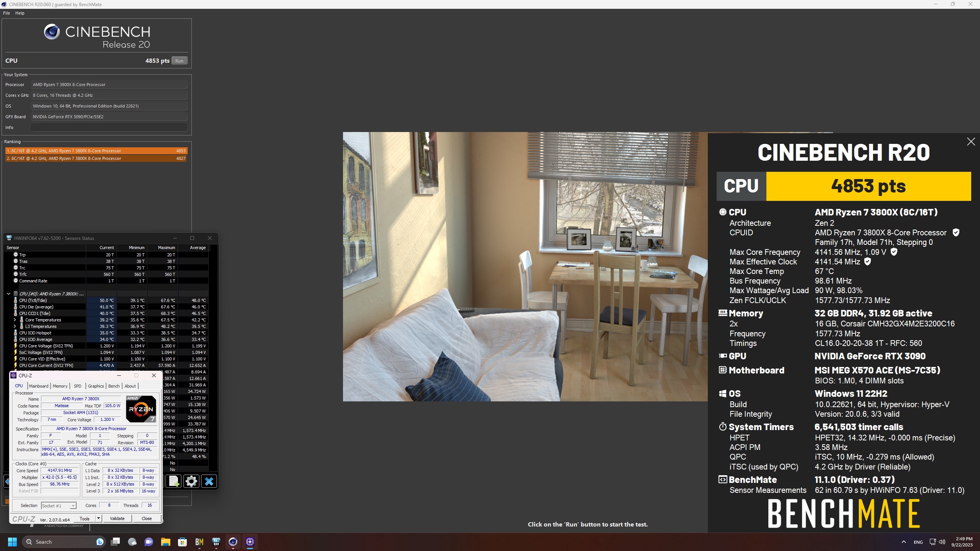This screenshot has height=551, width=980.
Task: Click the ENG language indicator
Action: coord(918,542)
